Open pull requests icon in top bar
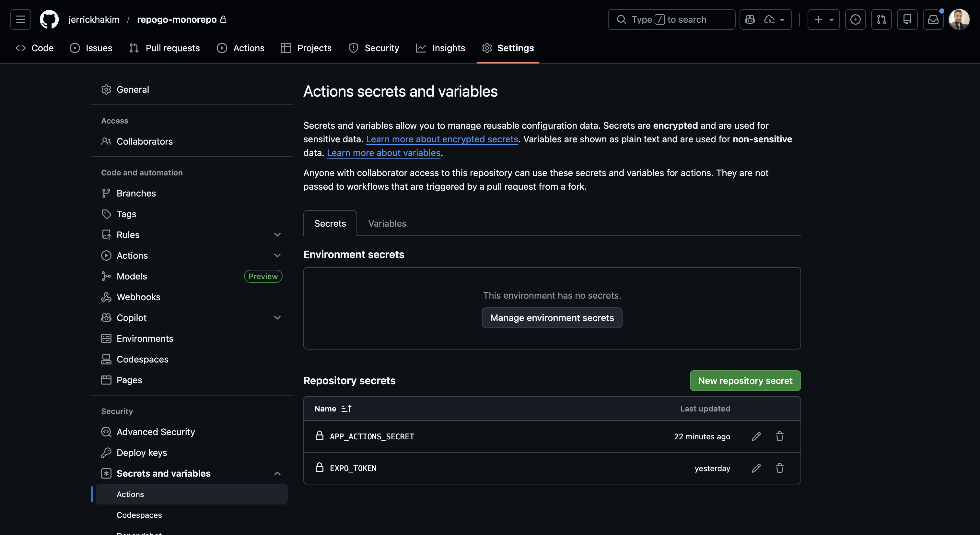The height and width of the screenshot is (535, 980). click(881, 19)
